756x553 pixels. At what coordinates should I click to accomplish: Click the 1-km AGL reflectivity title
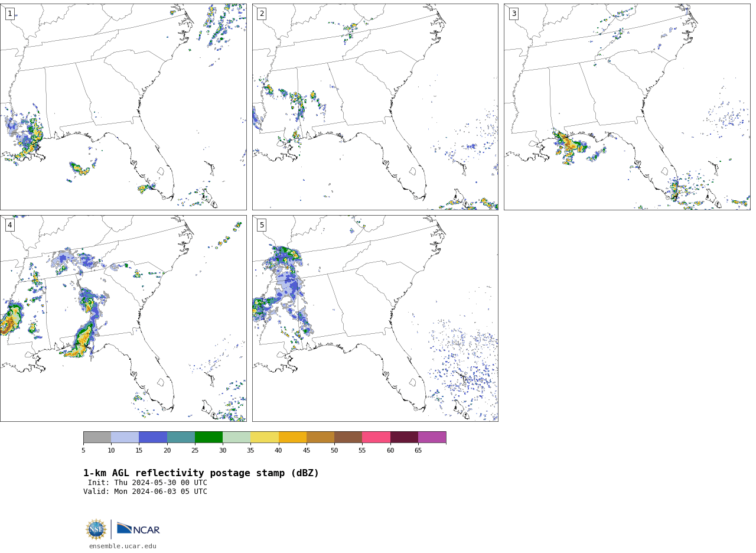201,473
